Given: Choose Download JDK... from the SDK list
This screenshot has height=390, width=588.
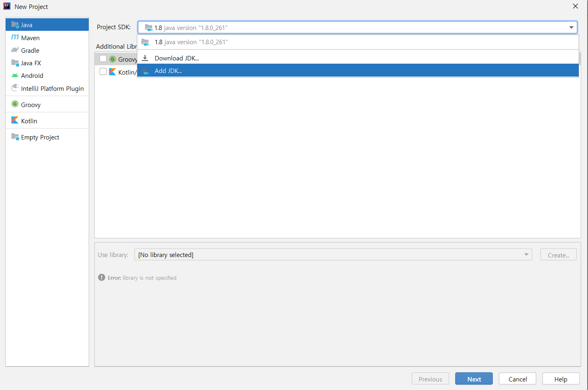Looking at the screenshot, I should (x=358, y=58).
